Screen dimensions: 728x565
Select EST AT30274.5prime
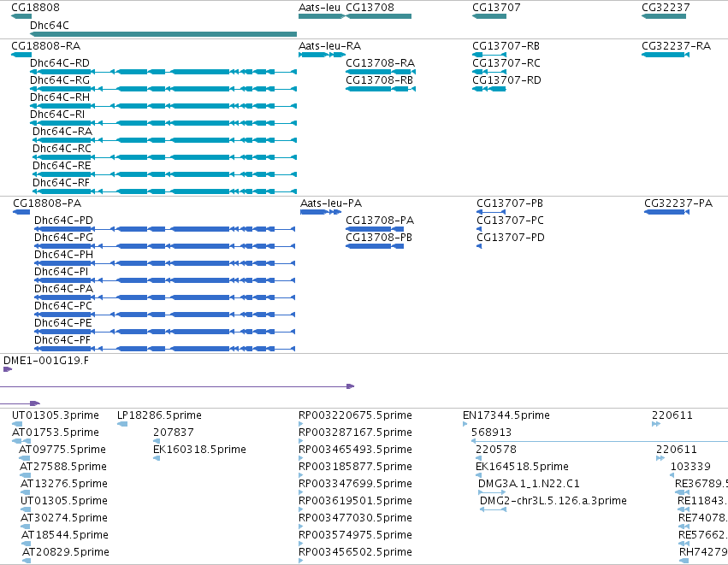click(64, 518)
